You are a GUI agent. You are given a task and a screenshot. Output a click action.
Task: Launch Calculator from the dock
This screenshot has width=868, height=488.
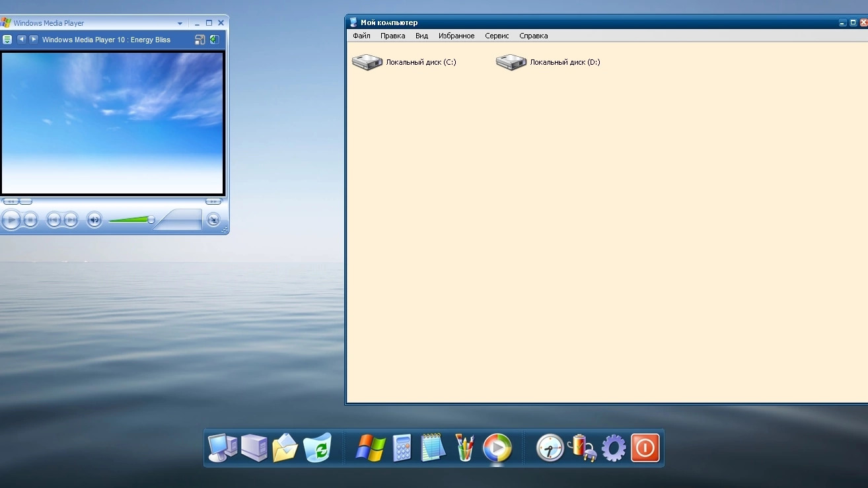pos(402,448)
